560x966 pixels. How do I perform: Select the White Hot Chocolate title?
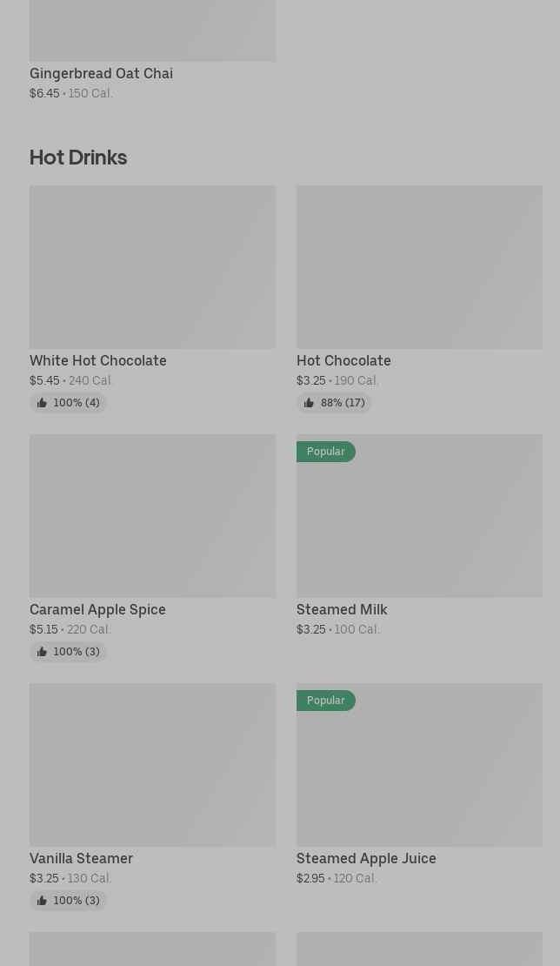coord(97,360)
